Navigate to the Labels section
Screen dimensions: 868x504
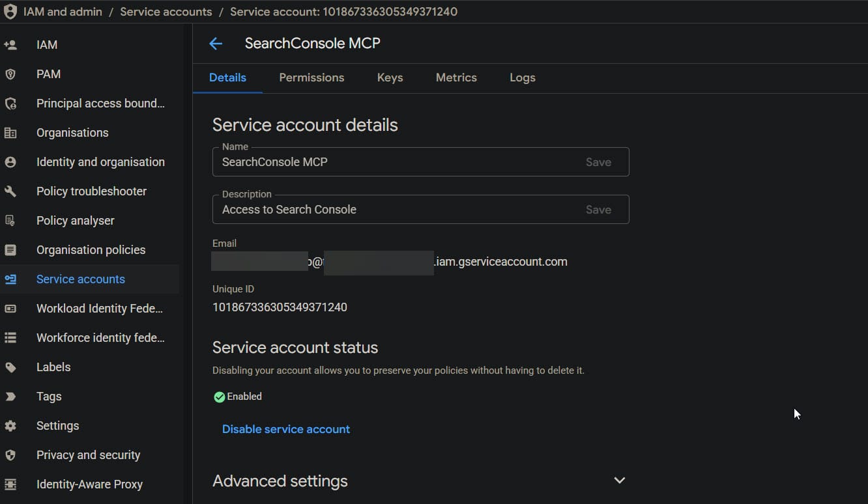(53, 367)
